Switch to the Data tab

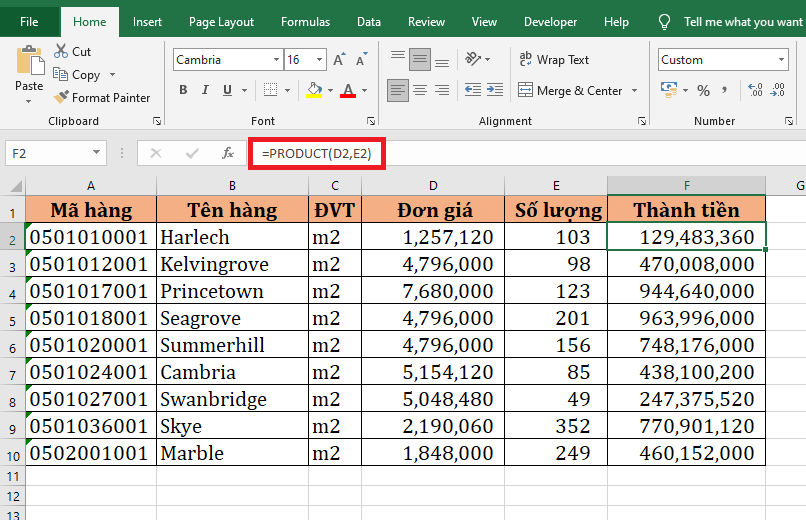[369, 22]
